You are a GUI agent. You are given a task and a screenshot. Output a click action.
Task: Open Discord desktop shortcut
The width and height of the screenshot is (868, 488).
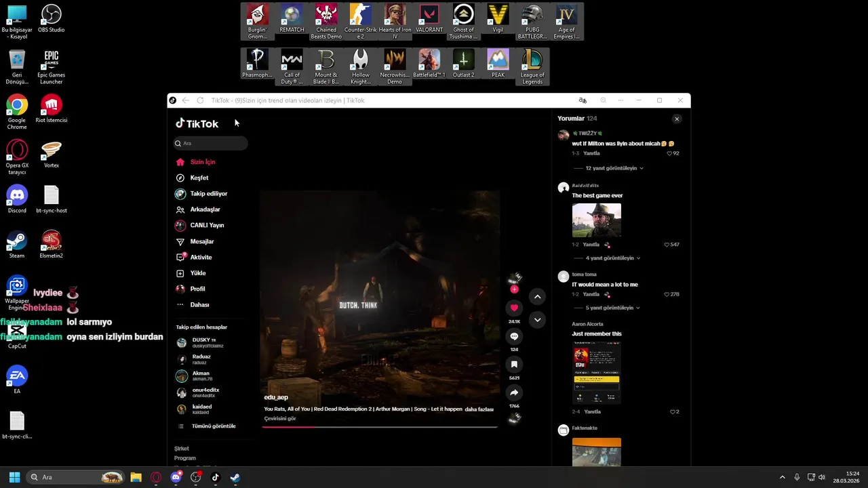pos(17,199)
